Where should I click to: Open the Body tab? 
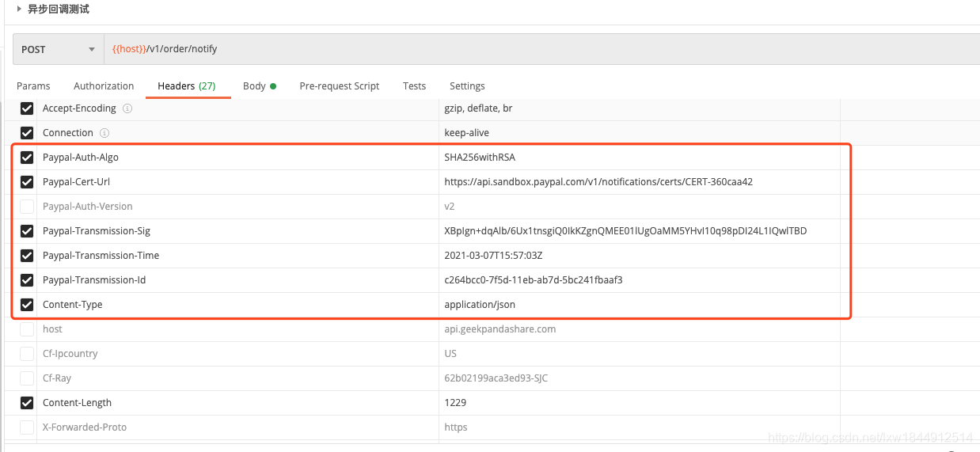(260, 85)
